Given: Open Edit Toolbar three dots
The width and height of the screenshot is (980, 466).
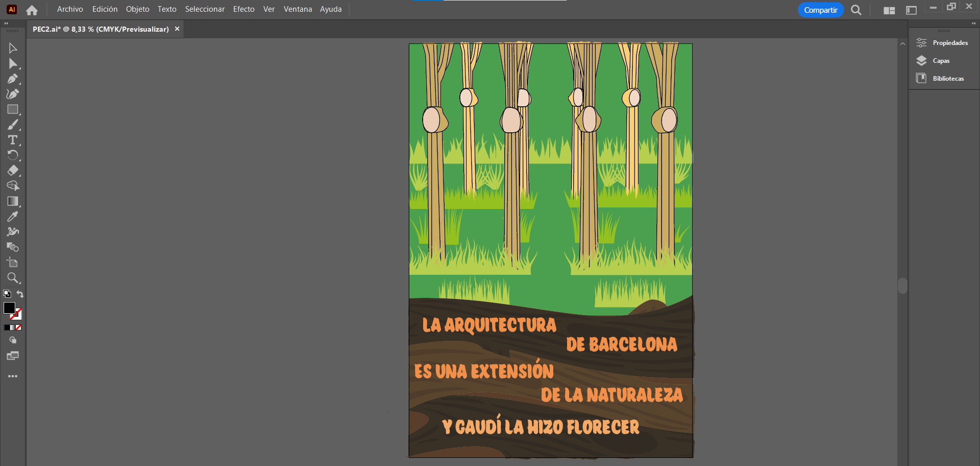Looking at the screenshot, I should point(13,376).
